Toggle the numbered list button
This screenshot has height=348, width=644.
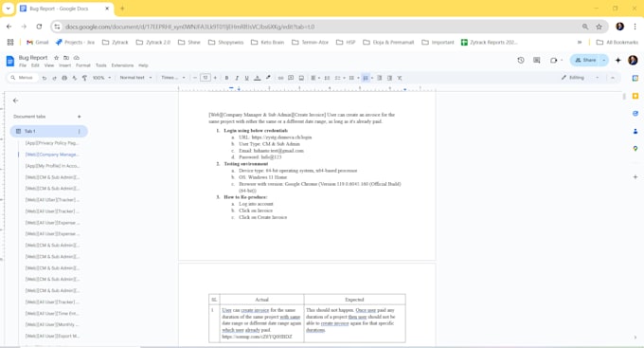click(366, 78)
